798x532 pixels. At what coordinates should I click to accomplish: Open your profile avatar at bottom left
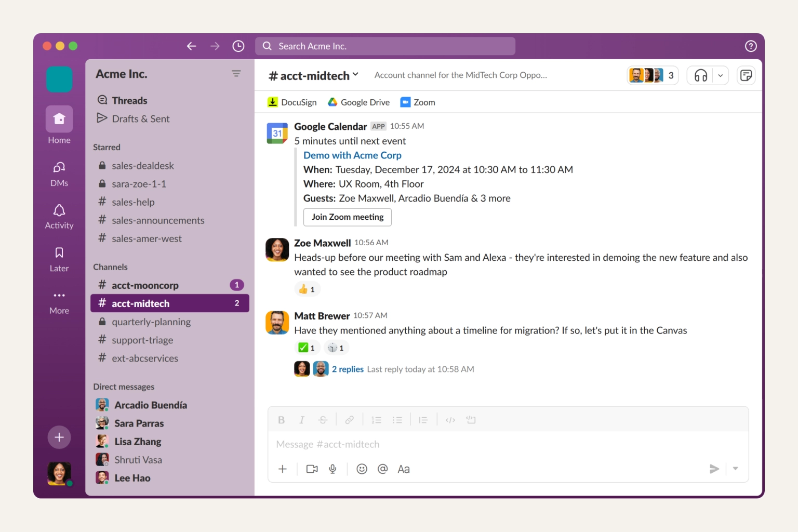(x=59, y=473)
